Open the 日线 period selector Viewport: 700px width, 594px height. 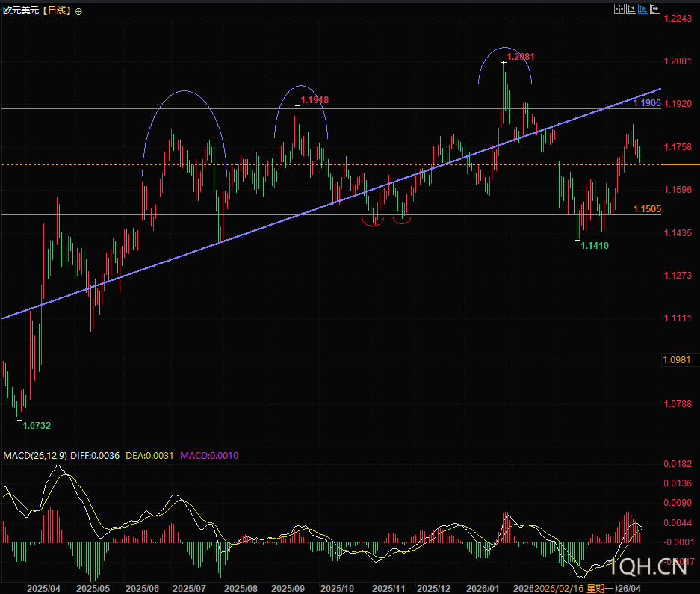coord(56,10)
